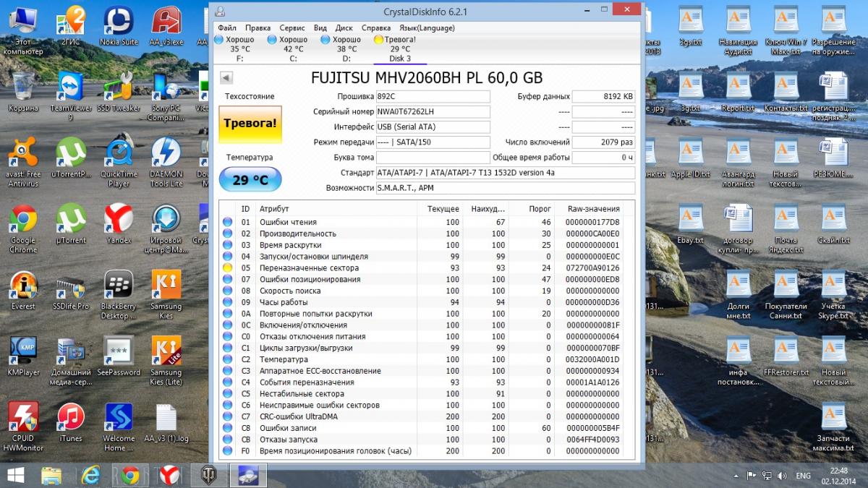Image resolution: width=868 pixels, height=488 pixels.
Task: Open the Язык(Language) menu
Action: [x=427, y=28]
